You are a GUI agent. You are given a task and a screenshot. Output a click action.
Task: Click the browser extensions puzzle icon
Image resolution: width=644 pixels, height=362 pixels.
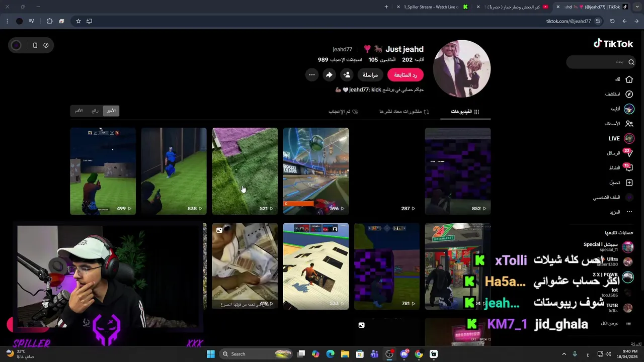(50, 21)
